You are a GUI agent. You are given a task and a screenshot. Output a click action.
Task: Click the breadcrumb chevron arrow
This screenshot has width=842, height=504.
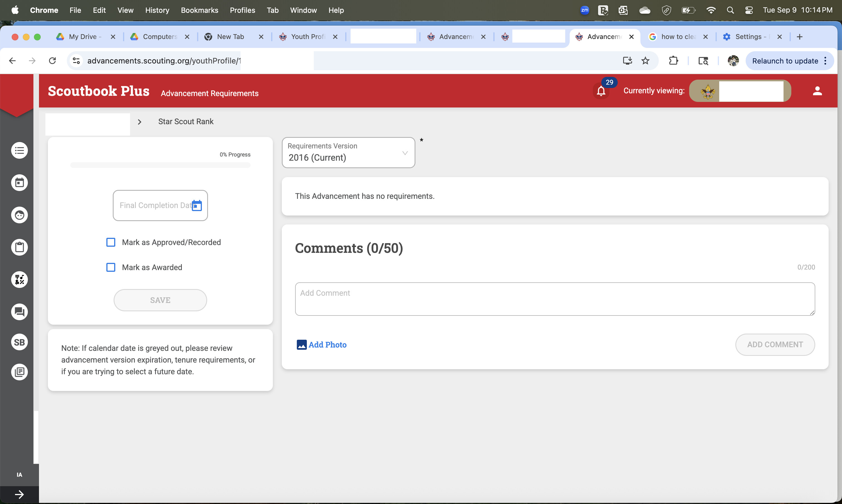(x=139, y=122)
